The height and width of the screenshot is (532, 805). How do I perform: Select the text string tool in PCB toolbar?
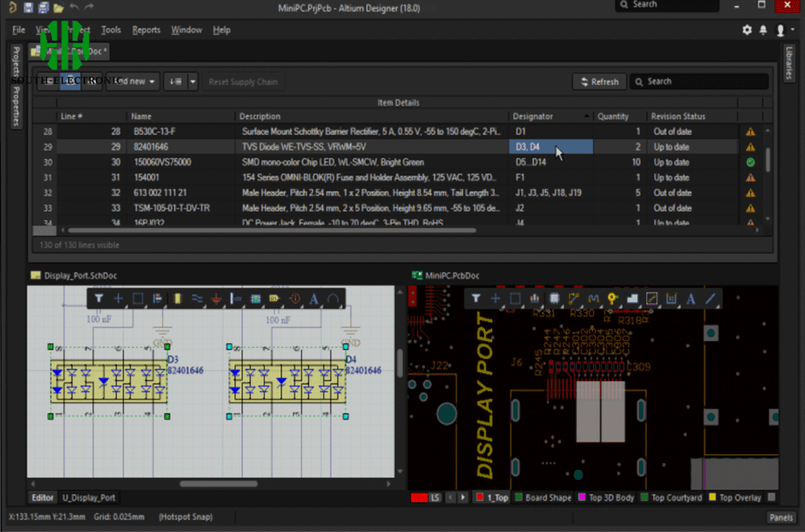[691, 299]
